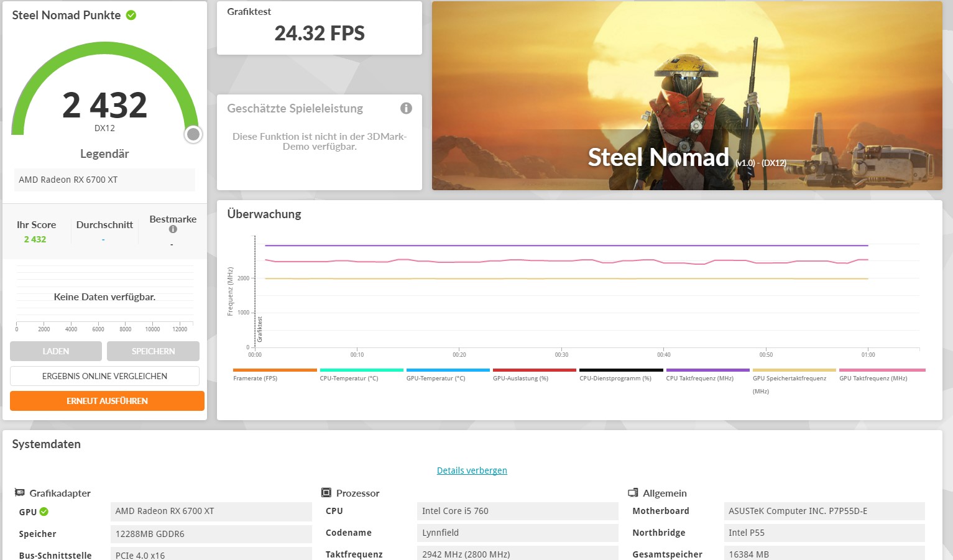
Task: Toggle Framerate (FPS) orange legend entry
Action: click(x=275, y=375)
